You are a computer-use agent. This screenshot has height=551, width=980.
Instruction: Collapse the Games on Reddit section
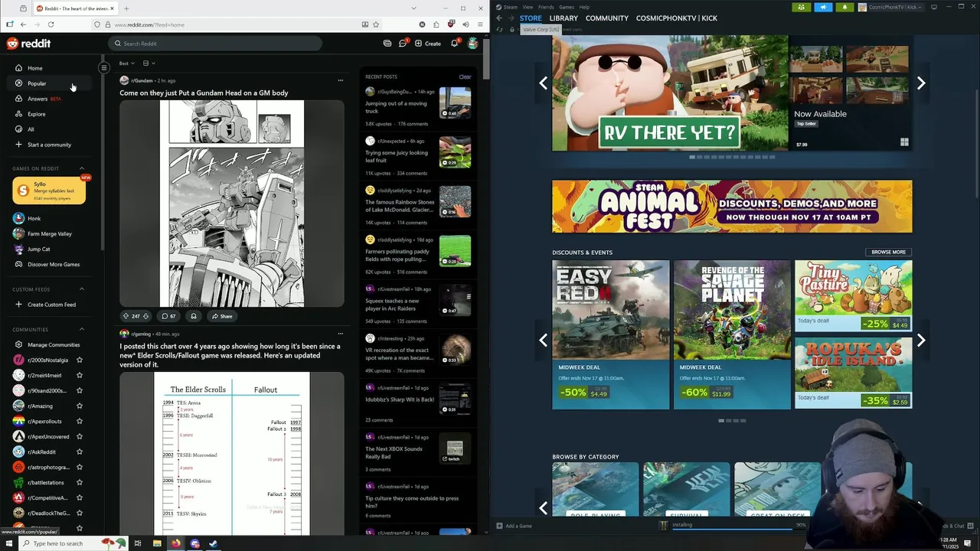(x=82, y=168)
